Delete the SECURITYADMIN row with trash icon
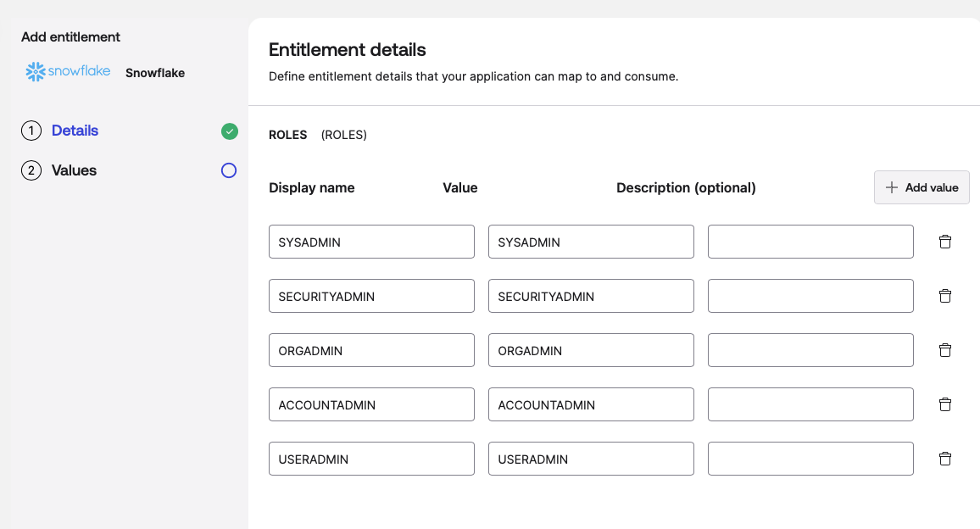Screen dimensions: 980x529 (x=945, y=296)
